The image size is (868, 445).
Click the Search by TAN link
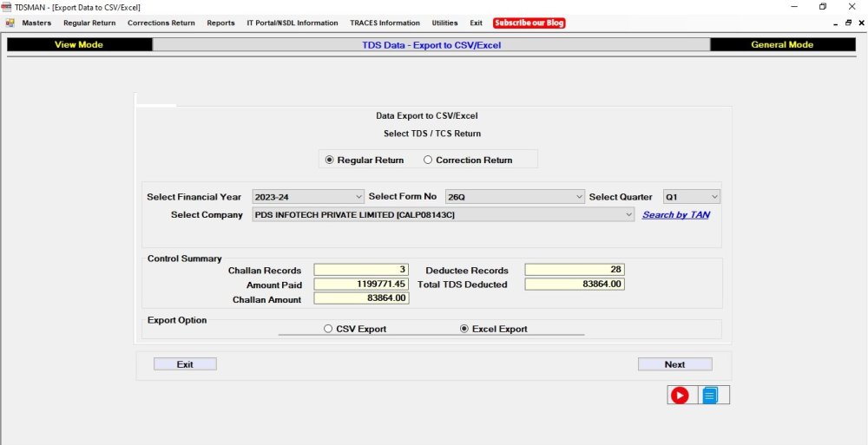[x=676, y=215]
